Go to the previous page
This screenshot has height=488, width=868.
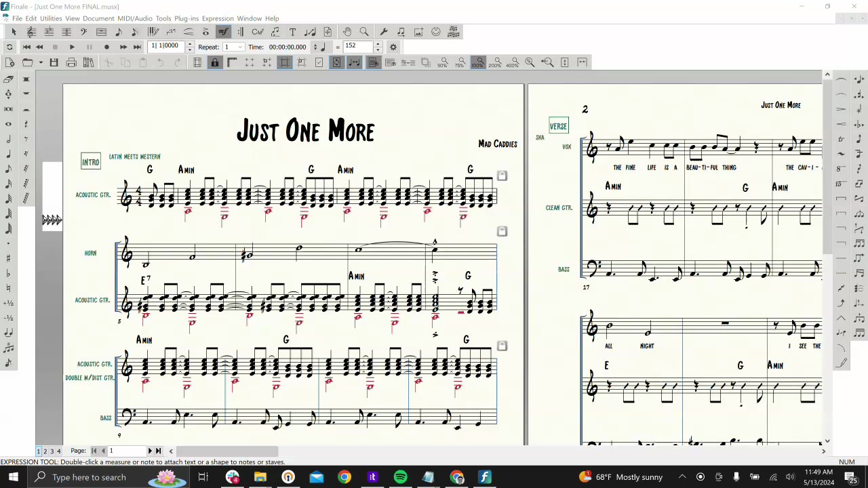click(103, 451)
